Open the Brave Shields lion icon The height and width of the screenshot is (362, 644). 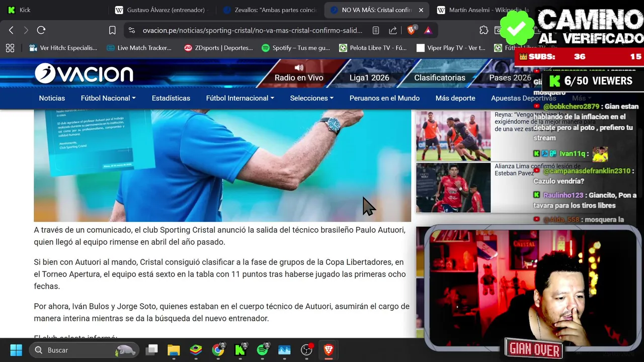[x=412, y=30]
